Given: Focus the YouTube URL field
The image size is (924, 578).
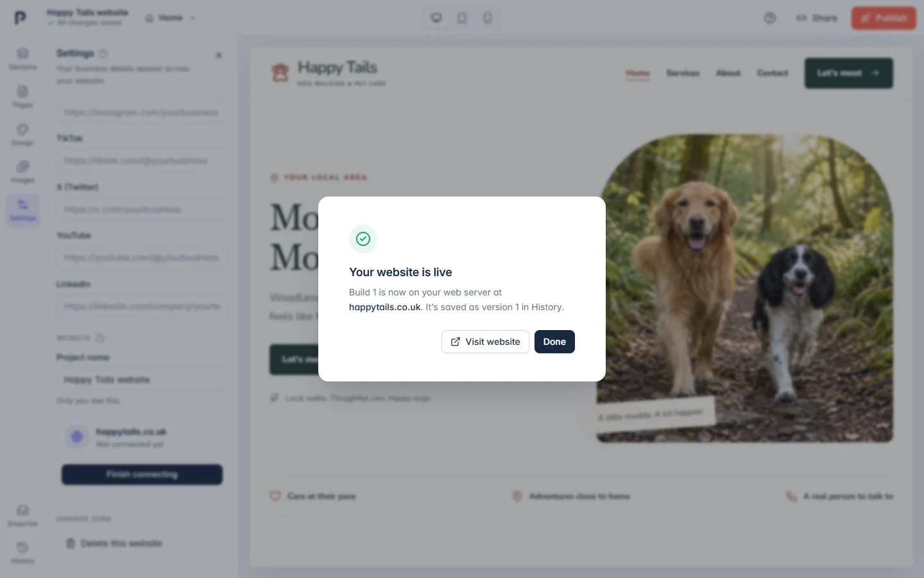Looking at the screenshot, I should (x=142, y=258).
